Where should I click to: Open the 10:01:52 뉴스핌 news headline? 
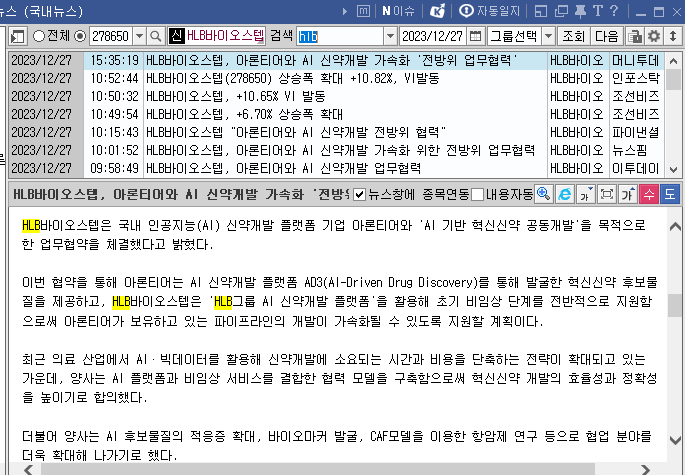coord(340,150)
